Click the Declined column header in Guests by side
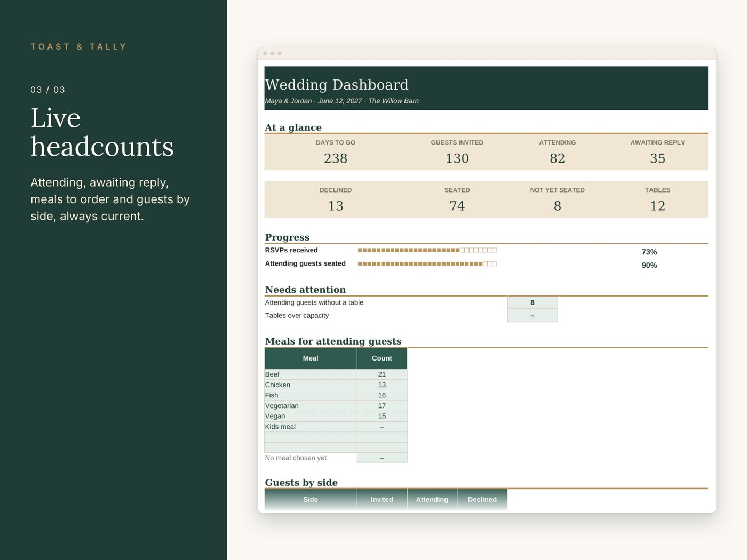This screenshot has width=747, height=560. click(482, 499)
